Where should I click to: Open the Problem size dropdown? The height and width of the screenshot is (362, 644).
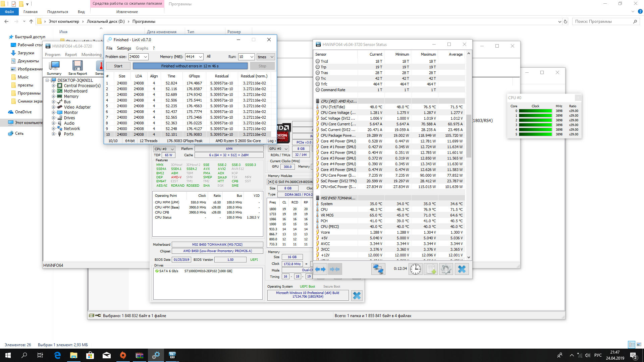(146, 57)
